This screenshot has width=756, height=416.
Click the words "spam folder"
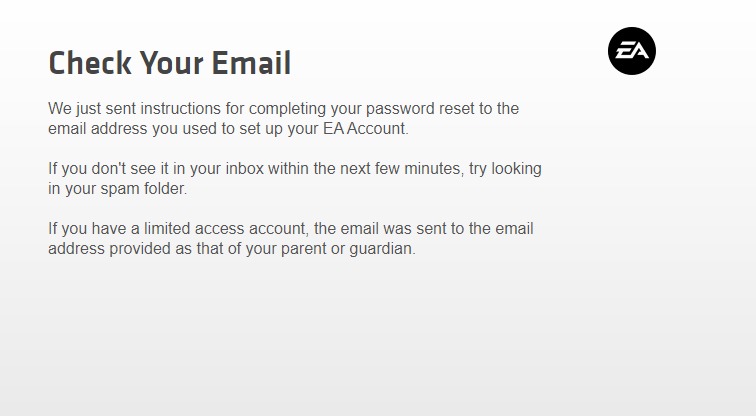(x=143, y=188)
